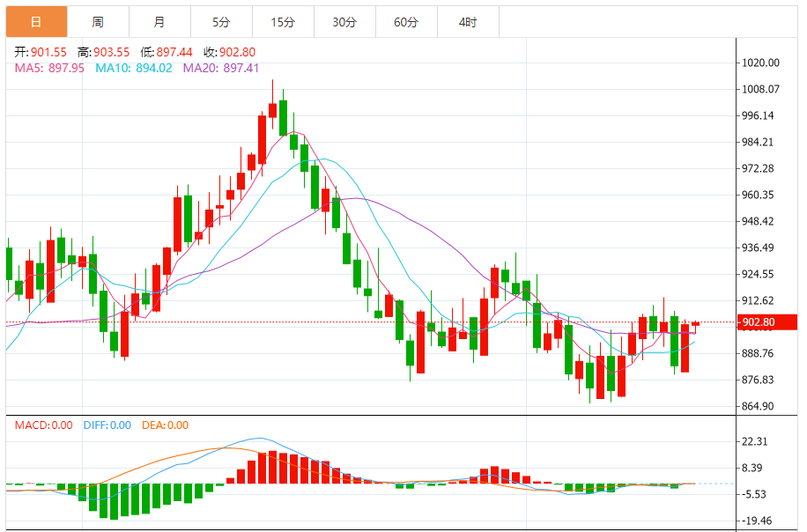
Task: Click the MA10: 894.02 indicator label
Action: (134, 68)
